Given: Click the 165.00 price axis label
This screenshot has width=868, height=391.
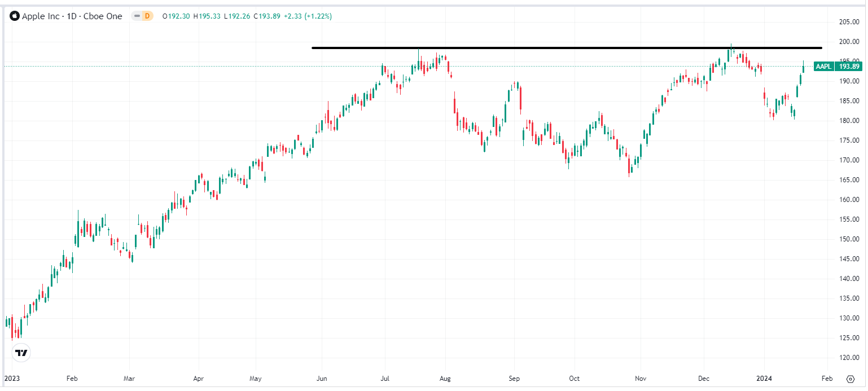Looking at the screenshot, I should pyautogui.click(x=849, y=180).
